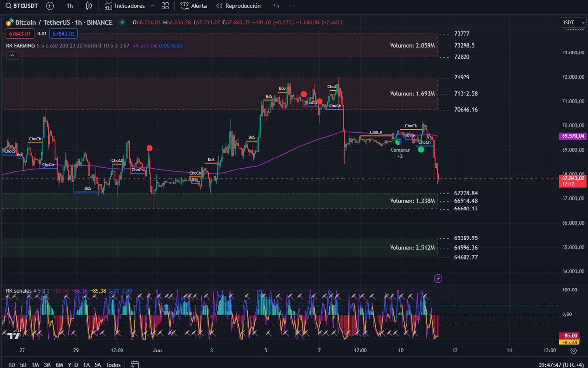Click the Volumen: 1.338M zone label

413,201
